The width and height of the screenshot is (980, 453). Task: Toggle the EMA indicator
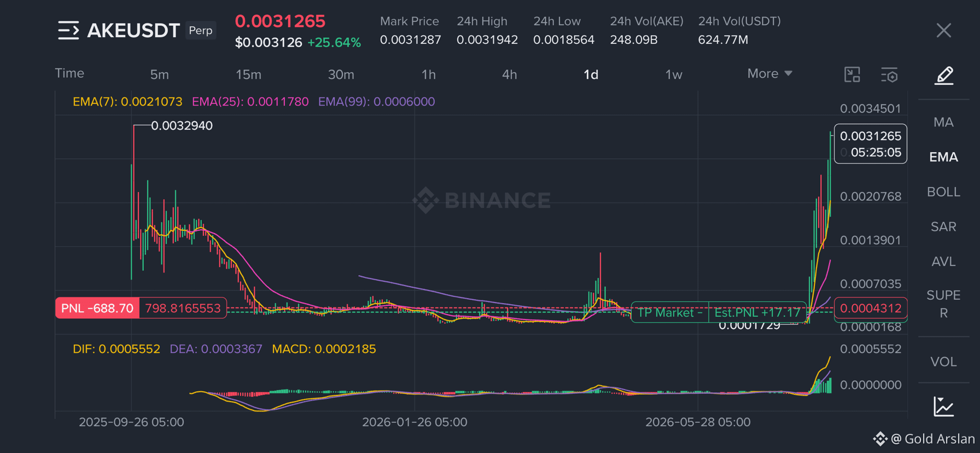(x=944, y=157)
